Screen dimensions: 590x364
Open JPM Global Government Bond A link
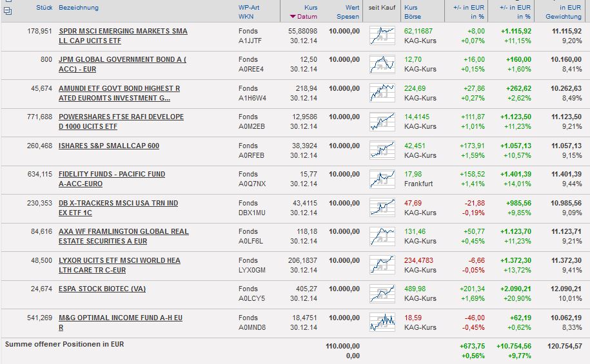point(123,64)
